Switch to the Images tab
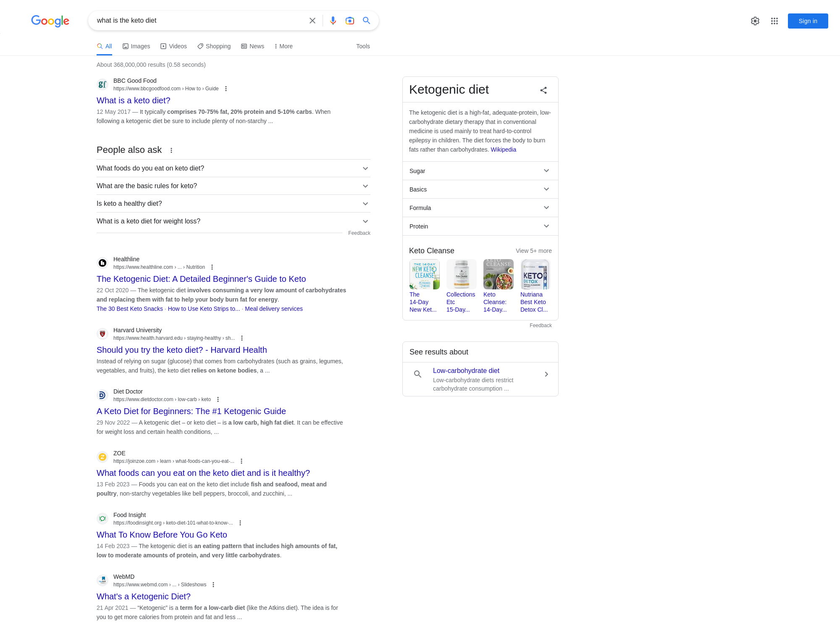 tap(136, 46)
